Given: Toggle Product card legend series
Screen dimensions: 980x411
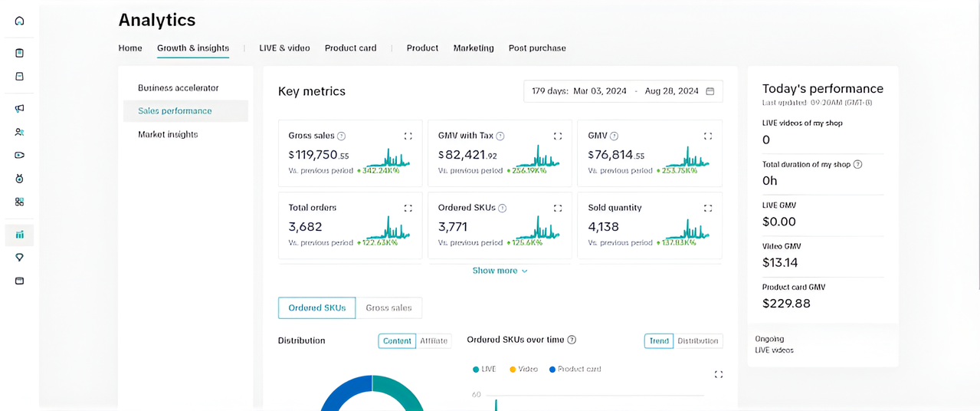Looking at the screenshot, I should 575,369.
